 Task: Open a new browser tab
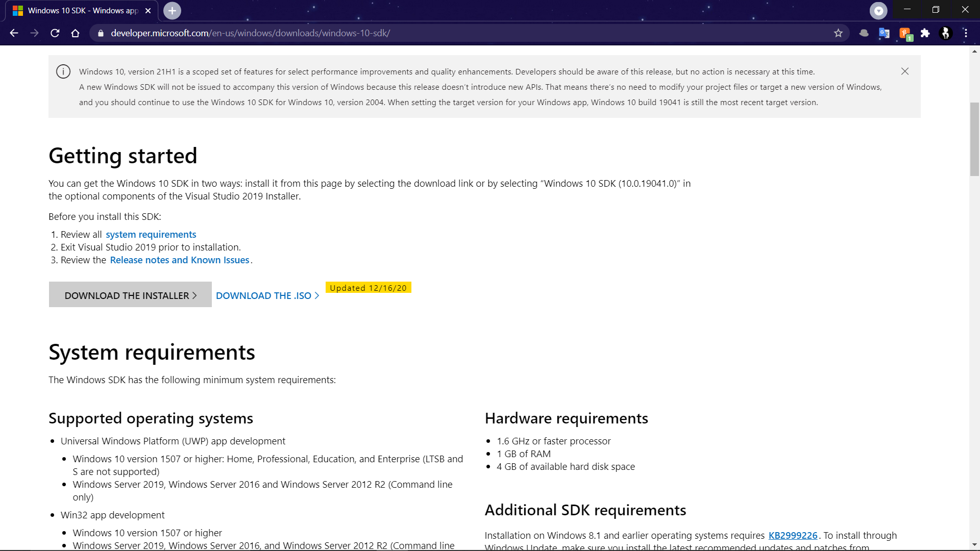(172, 11)
